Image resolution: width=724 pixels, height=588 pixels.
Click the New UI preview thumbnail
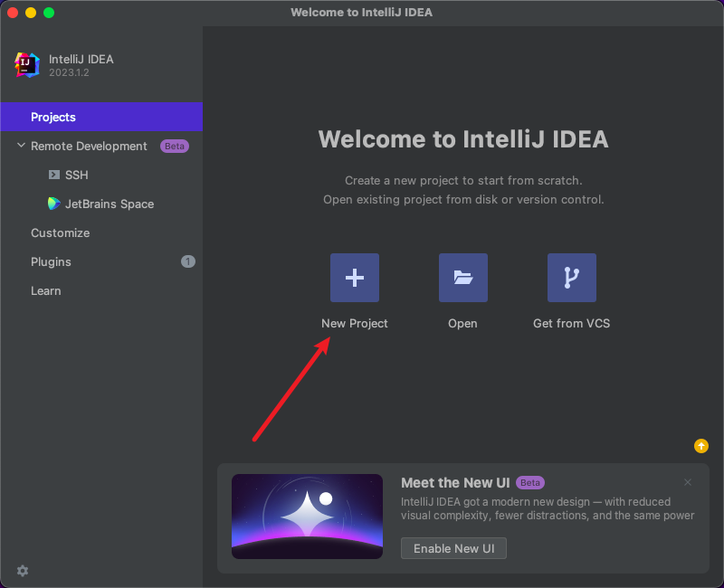tap(307, 517)
